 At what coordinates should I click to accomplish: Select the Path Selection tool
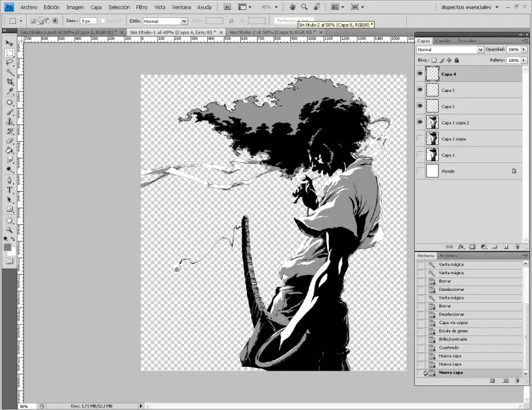pyautogui.click(x=9, y=200)
